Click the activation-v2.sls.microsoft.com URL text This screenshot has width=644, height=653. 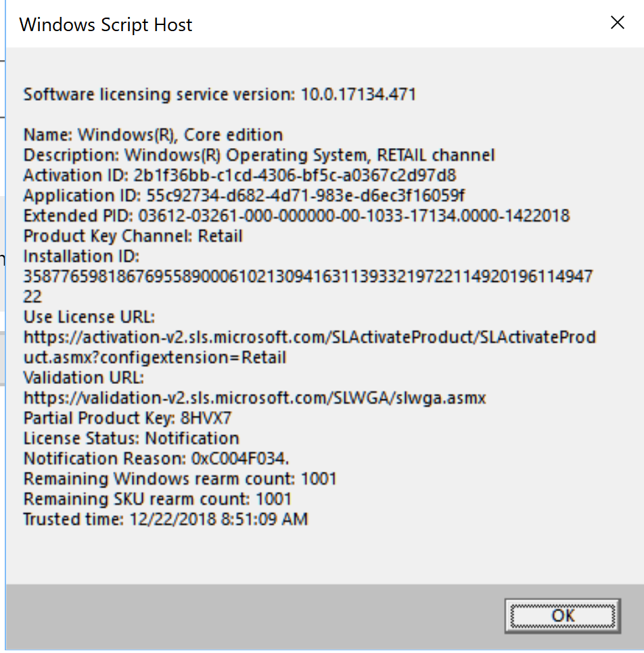point(310,347)
